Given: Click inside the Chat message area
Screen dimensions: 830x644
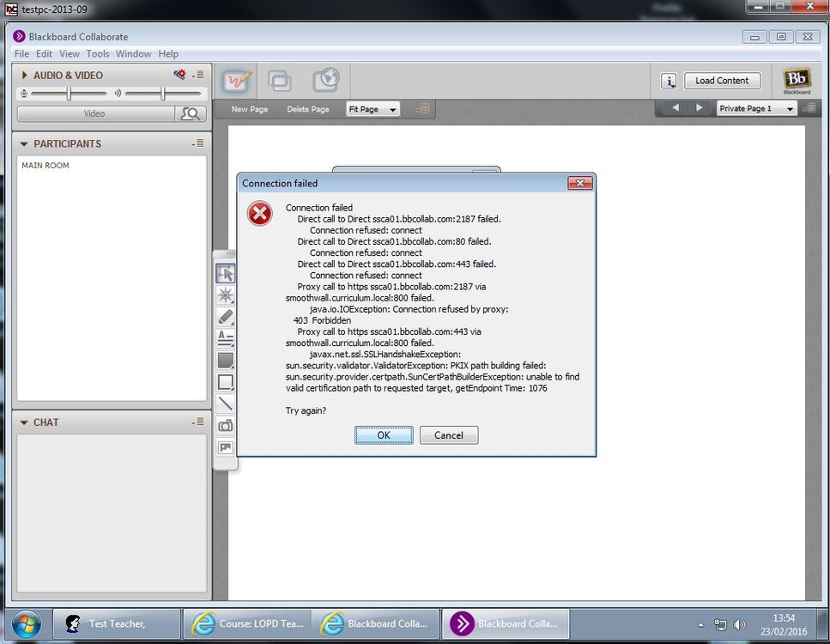Looking at the screenshot, I should (x=112, y=513).
